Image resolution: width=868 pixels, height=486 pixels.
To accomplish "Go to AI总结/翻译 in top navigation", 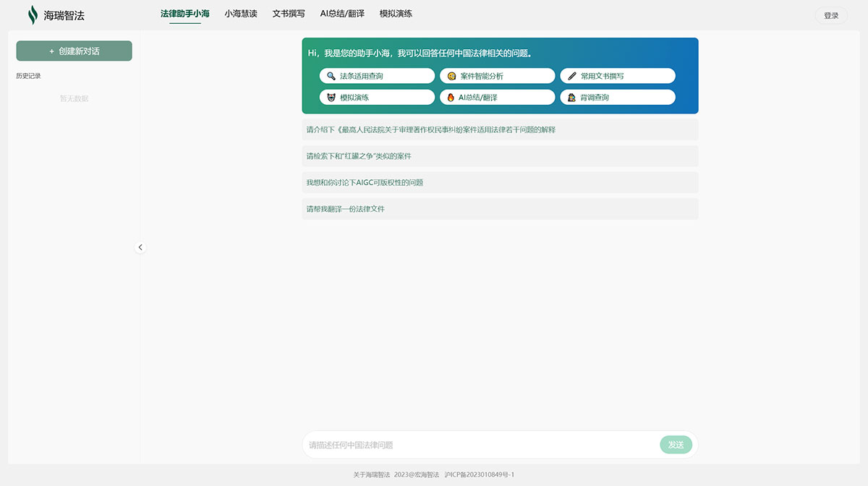I will pos(342,14).
